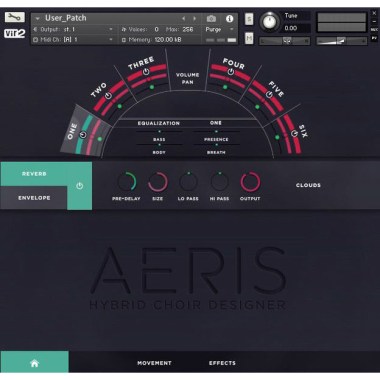
Task: Toggle the reverb power button
Action: coord(79,186)
